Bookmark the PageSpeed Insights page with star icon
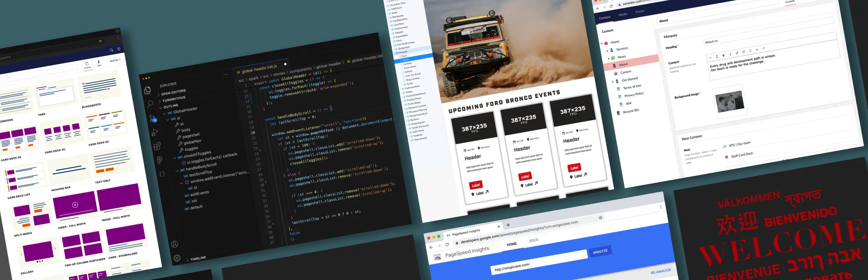868x280 pixels. 600,218
